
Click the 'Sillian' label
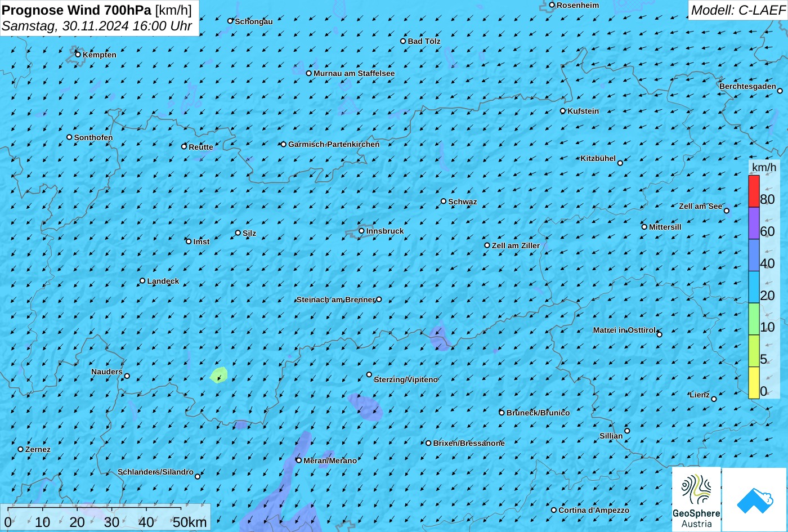coord(611,436)
